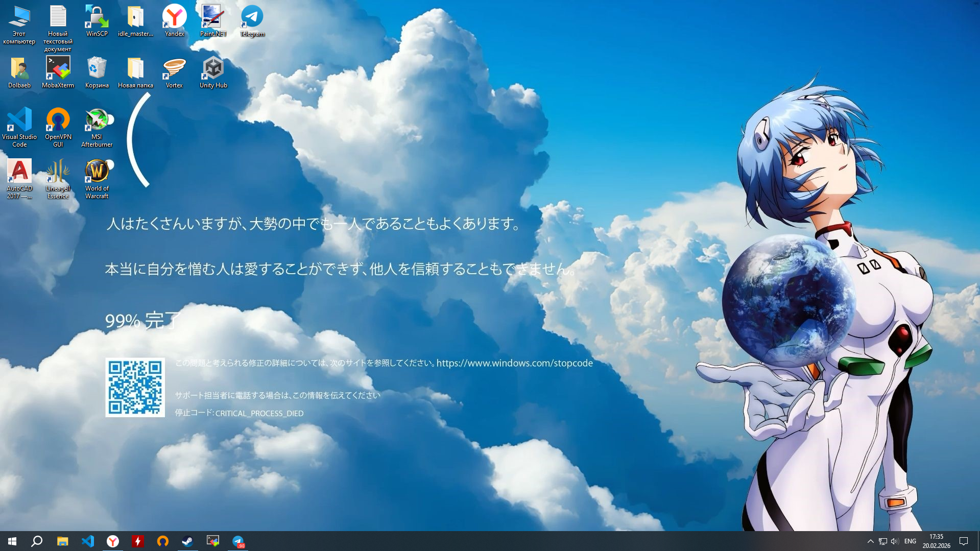980x551 pixels.
Task: Select the Vortex desktop shortcut
Action: [x=174, y=73]
